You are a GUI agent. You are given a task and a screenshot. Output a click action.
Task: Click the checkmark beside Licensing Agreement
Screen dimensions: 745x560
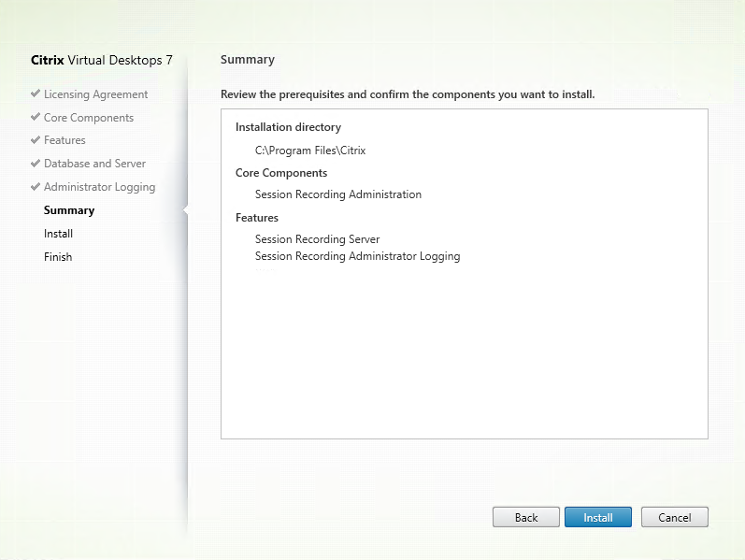36,93
